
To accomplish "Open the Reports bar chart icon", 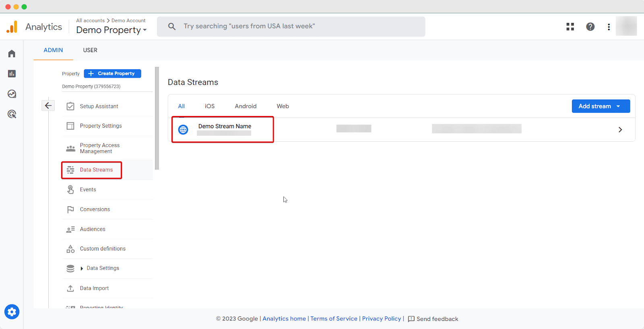I will point(12,74).
